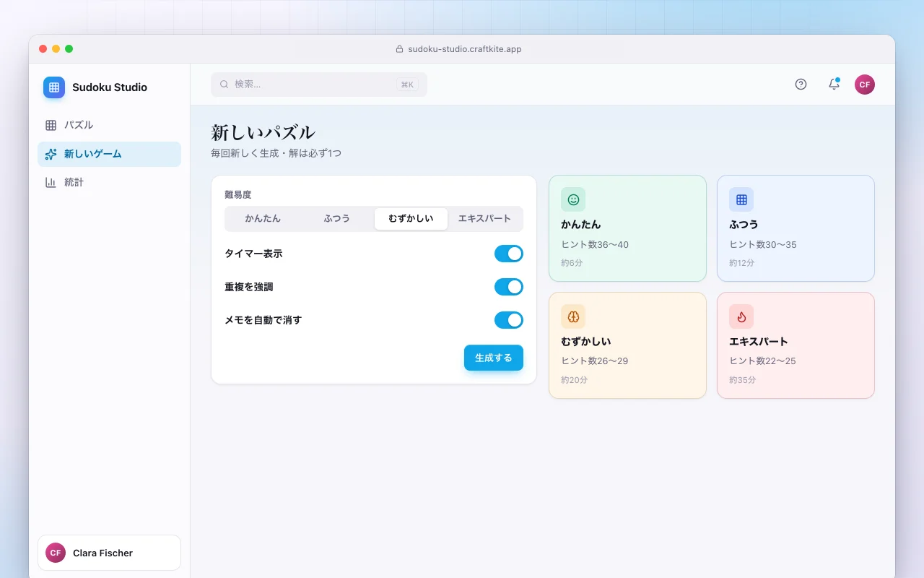Click the smiley icon on the かんたん card
Viewport: 924px width, 578px height.
pos(573,199)
